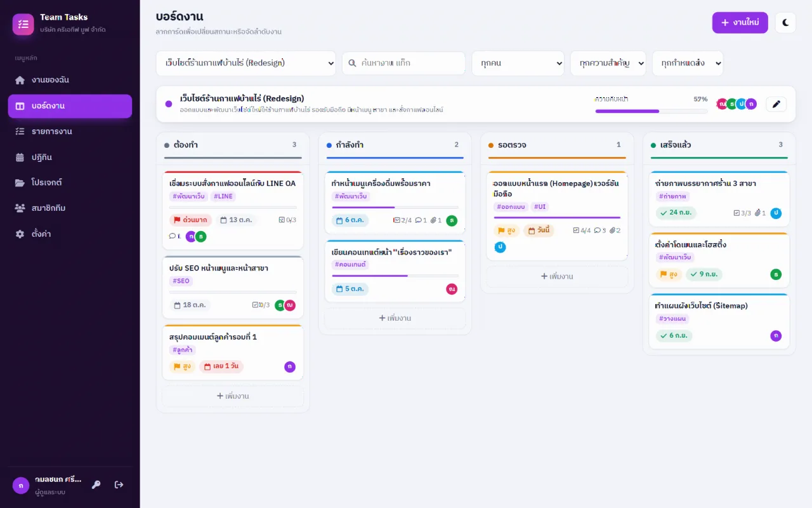Open the project selector dropdown
Screen dimensions: 812x508
click(246, 63)
